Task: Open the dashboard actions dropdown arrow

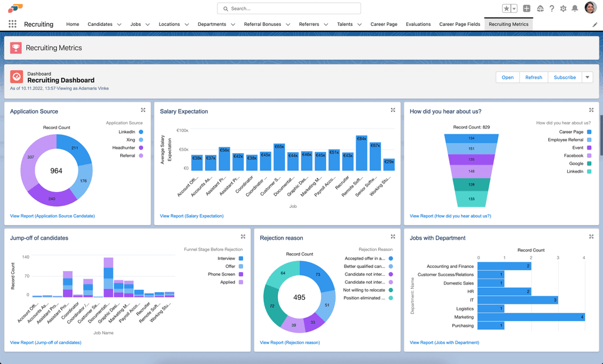Action: pyautogui.click(x=587, y=77)
